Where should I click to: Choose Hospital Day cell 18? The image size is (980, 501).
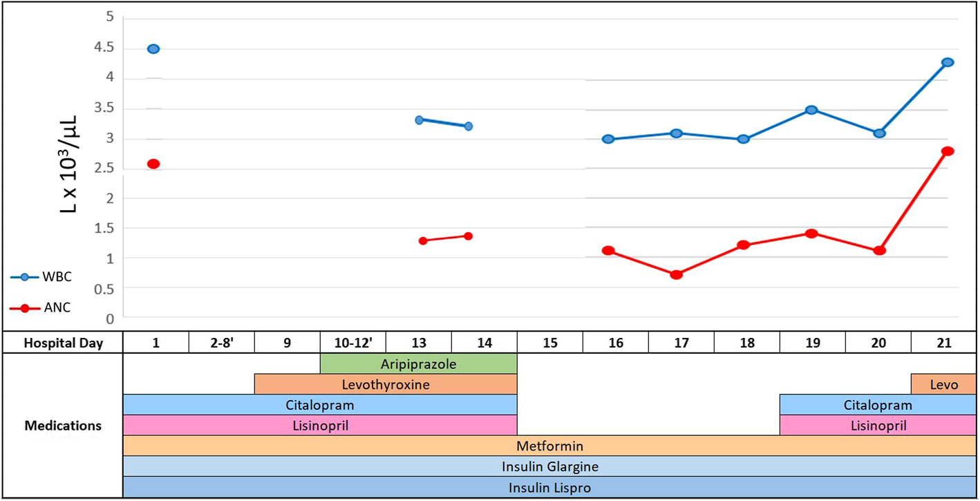click(746, 343)
